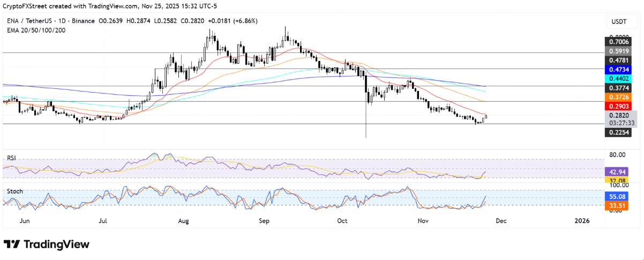Click the Oct label on time axis
644x260 pixels.
click(x=343, y=220)
